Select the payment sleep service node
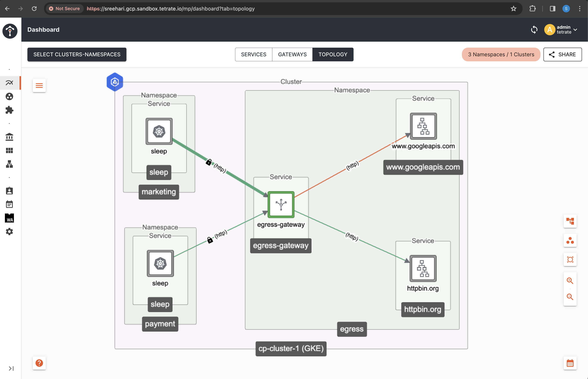 [160, 263]
